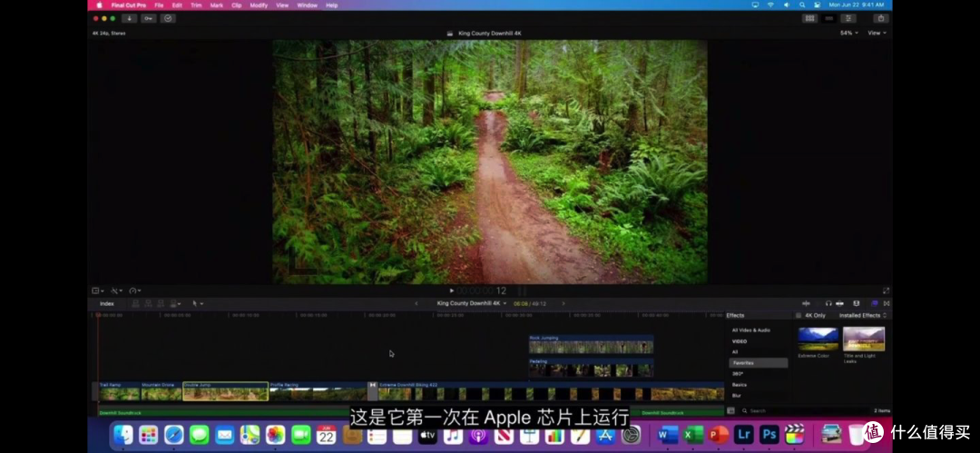Click the Share export button

coord(881,18)
